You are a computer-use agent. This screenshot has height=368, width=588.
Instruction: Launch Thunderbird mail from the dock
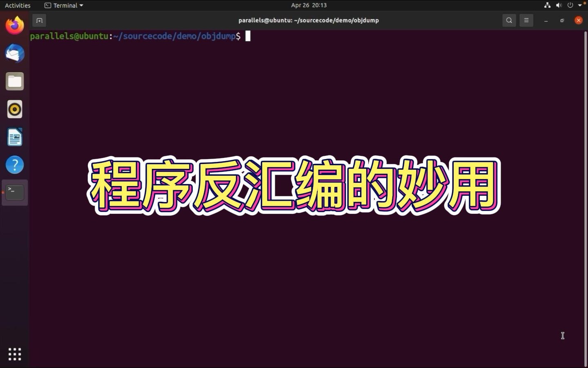15,54
